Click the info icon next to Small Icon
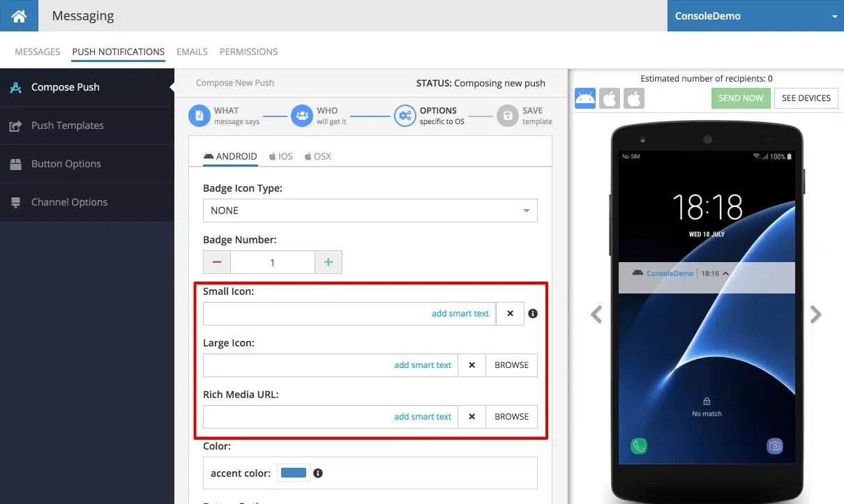 click(532, 313)
